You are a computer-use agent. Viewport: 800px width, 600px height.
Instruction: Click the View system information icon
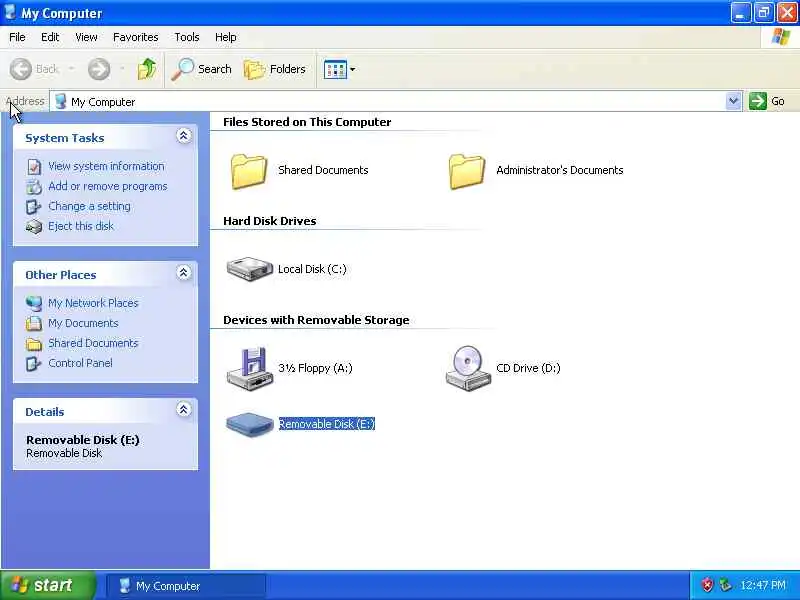point(34,167)
